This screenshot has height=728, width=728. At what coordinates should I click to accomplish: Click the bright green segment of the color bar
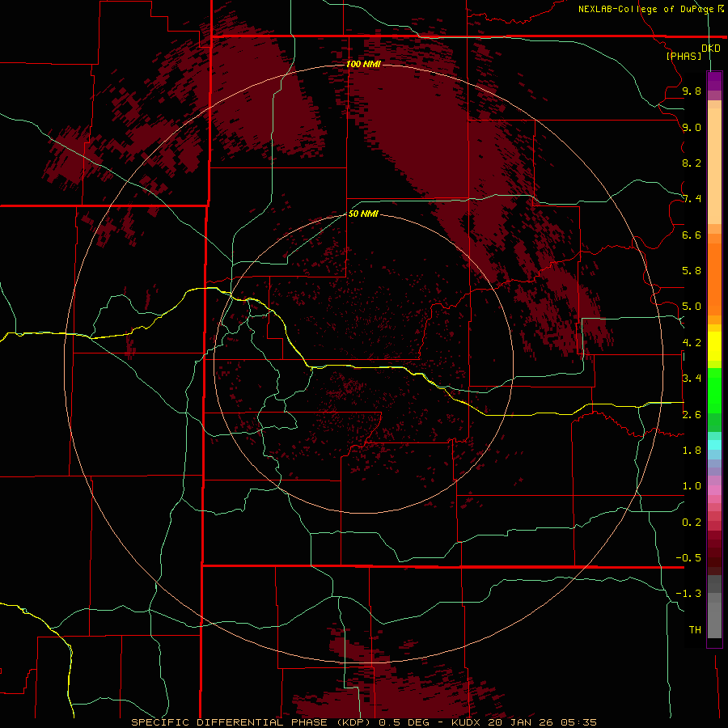coord(714,390)
